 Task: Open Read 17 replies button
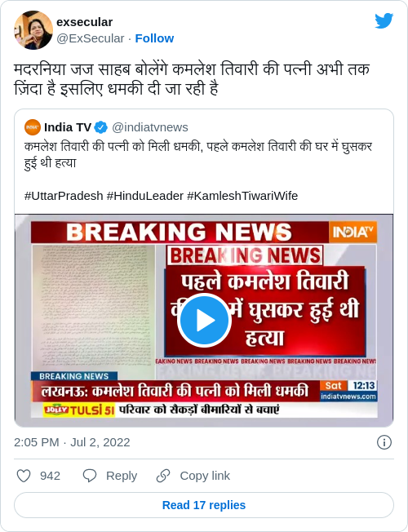click(x=204, y=505)
